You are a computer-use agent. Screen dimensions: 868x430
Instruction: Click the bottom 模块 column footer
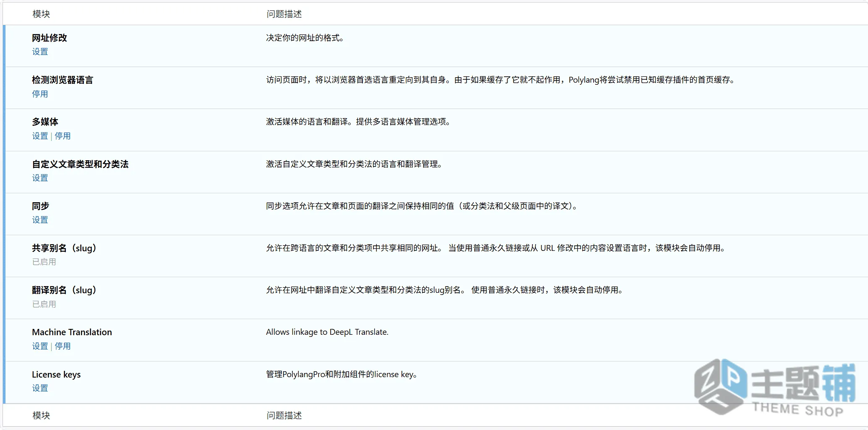coord(41,415)
